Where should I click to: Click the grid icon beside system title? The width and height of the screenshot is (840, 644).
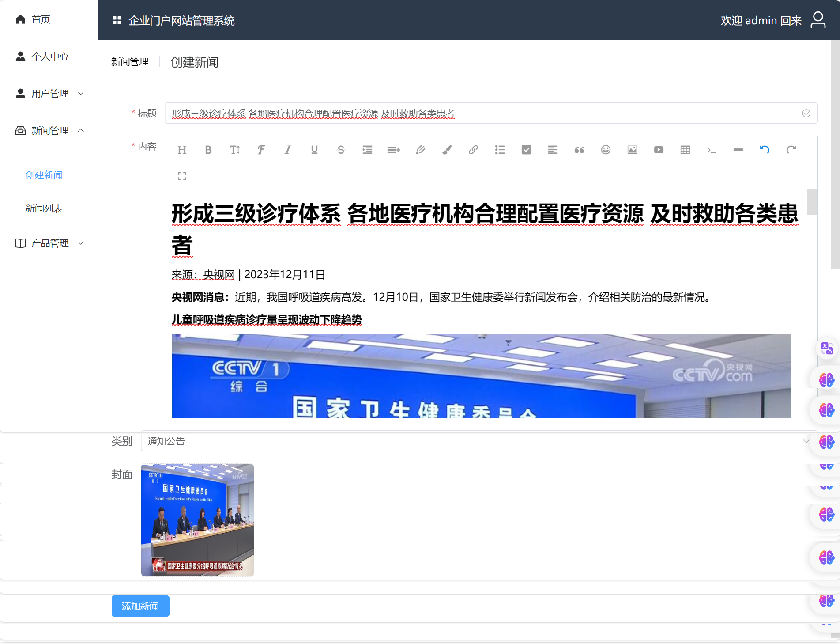point(117,20)
